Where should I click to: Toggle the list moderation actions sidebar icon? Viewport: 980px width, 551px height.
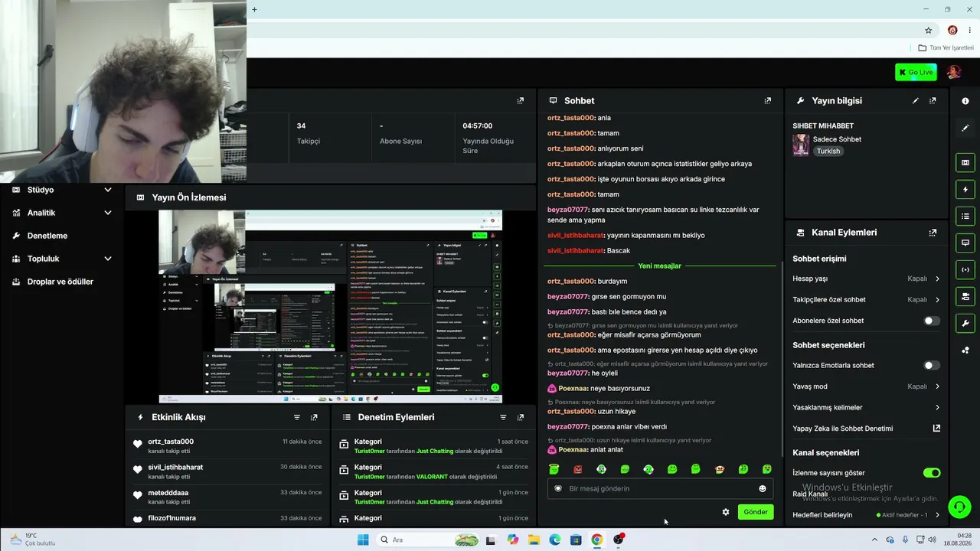965,216
